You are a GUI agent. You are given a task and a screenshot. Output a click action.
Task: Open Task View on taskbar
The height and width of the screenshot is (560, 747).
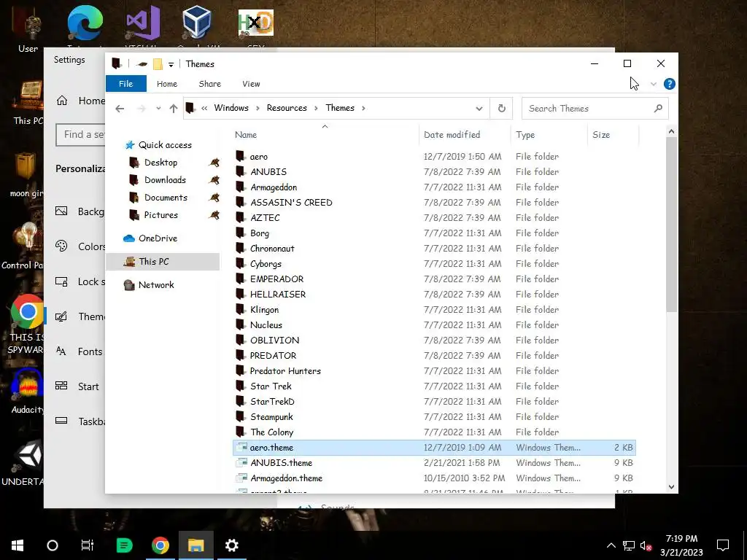pyautogui.click(x=88, y=545)
